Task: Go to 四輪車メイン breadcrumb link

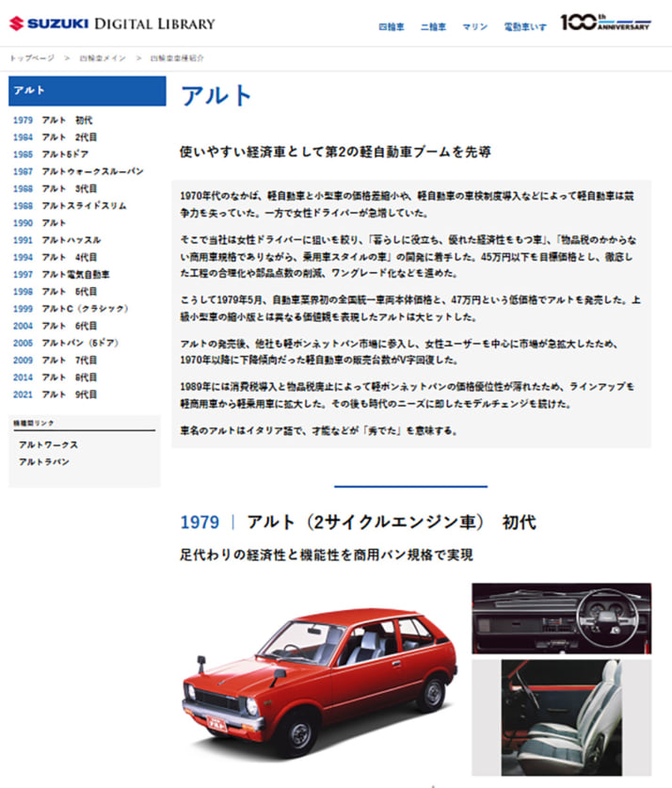Action: pyautogui.click(x=103, y=58)
